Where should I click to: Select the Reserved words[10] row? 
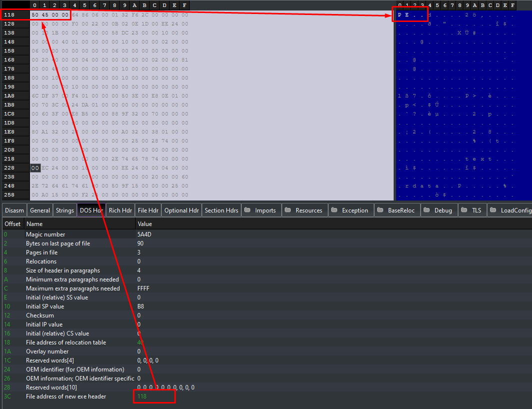[267, 387]
